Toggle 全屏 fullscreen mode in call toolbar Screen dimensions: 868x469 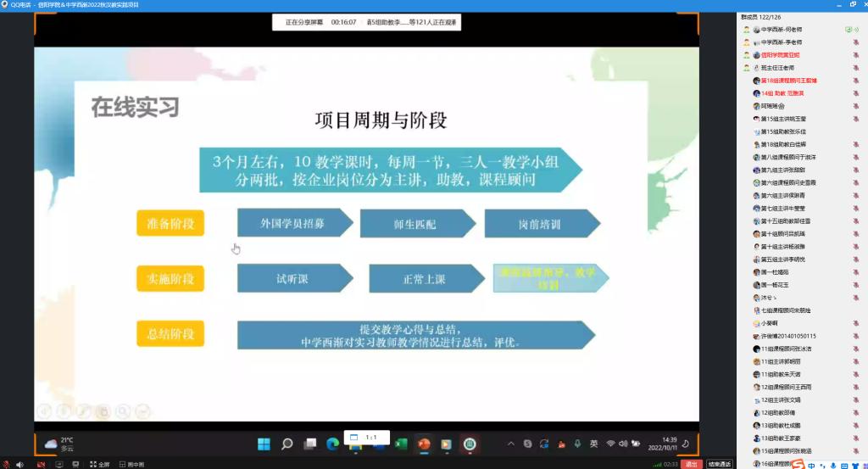coord(98,465)
